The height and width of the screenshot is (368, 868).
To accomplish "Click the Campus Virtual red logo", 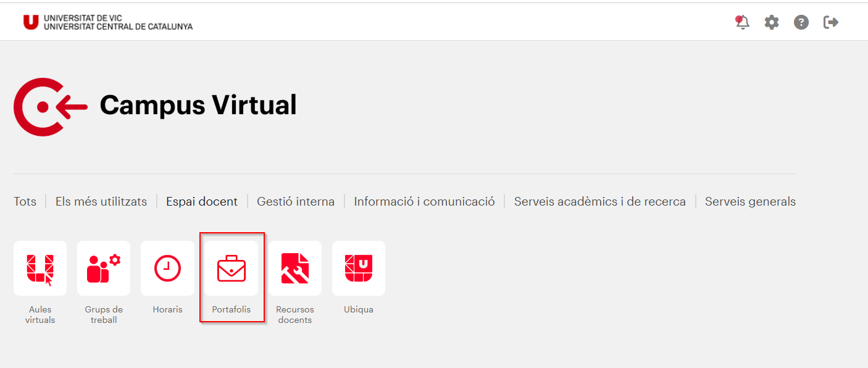I will [51, 107].
